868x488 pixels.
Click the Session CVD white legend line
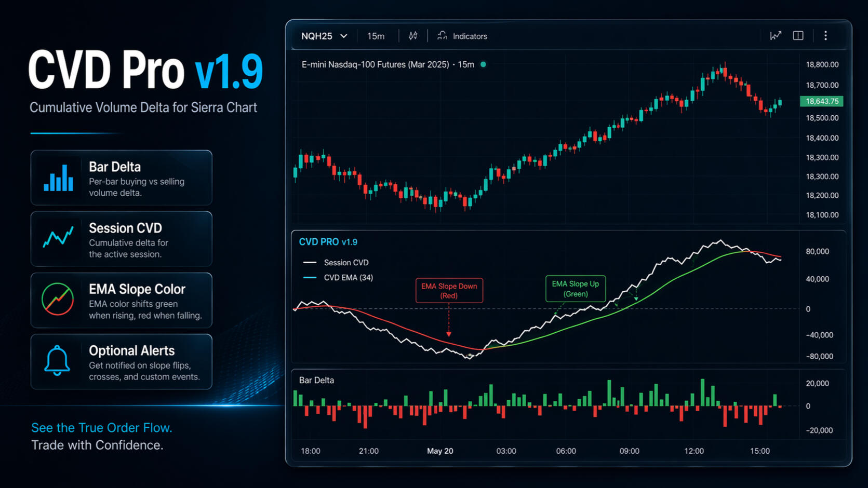tap(310, 263)
